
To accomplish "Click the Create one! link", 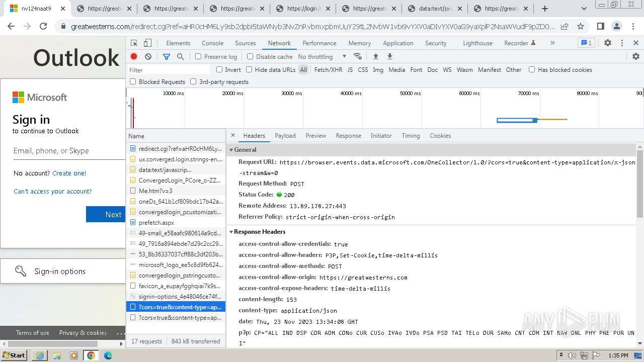I will 69,173.
